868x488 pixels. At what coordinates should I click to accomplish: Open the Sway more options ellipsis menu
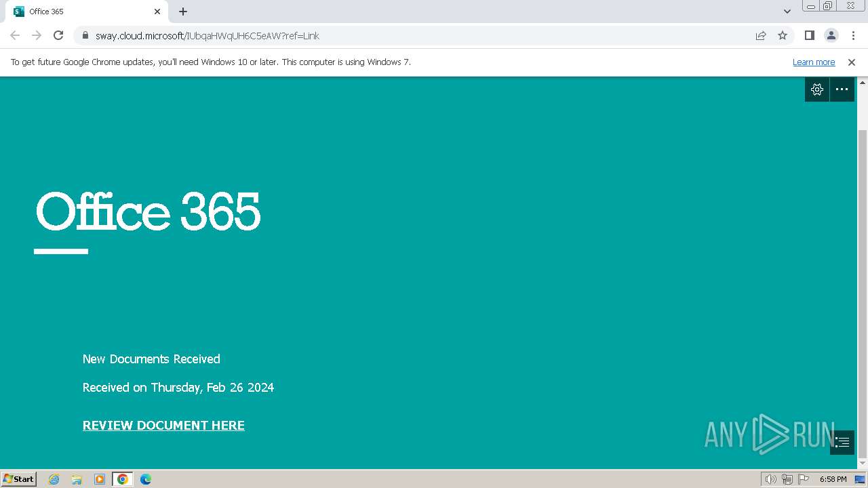click(x=842, y=89)
